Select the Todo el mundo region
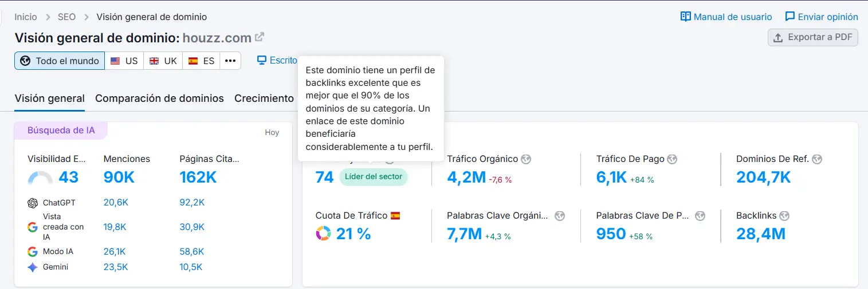This screenshot has width=868, height=289. [60, 61]
